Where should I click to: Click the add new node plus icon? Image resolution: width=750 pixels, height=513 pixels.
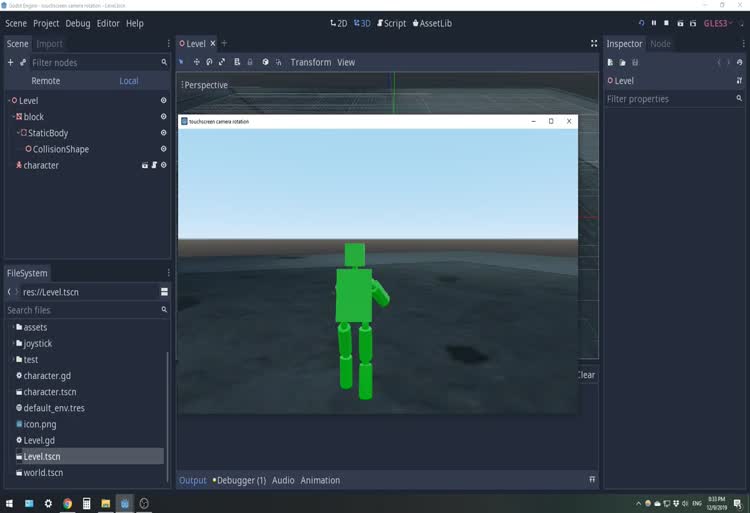(10, 62)
